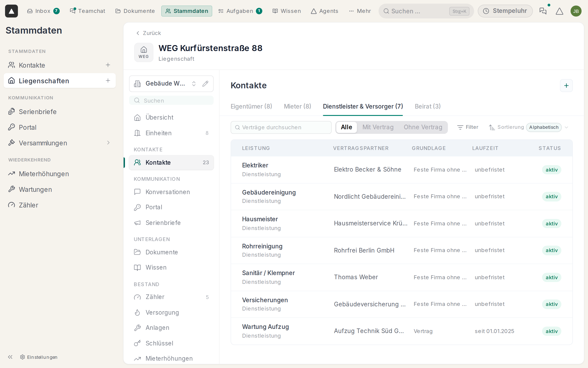This screenshot has height=368, width=588.
Task: Open Serienbriefe in left sidebar
Action: pyautogui.click(x=59, y=112)
